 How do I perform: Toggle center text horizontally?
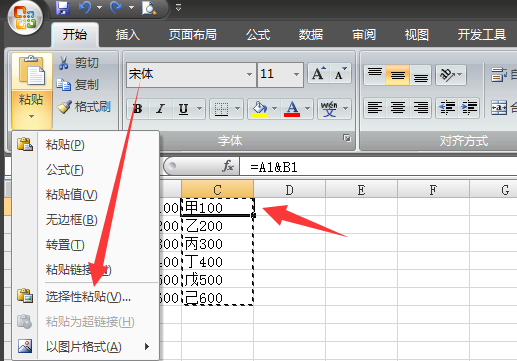(398, 108)
